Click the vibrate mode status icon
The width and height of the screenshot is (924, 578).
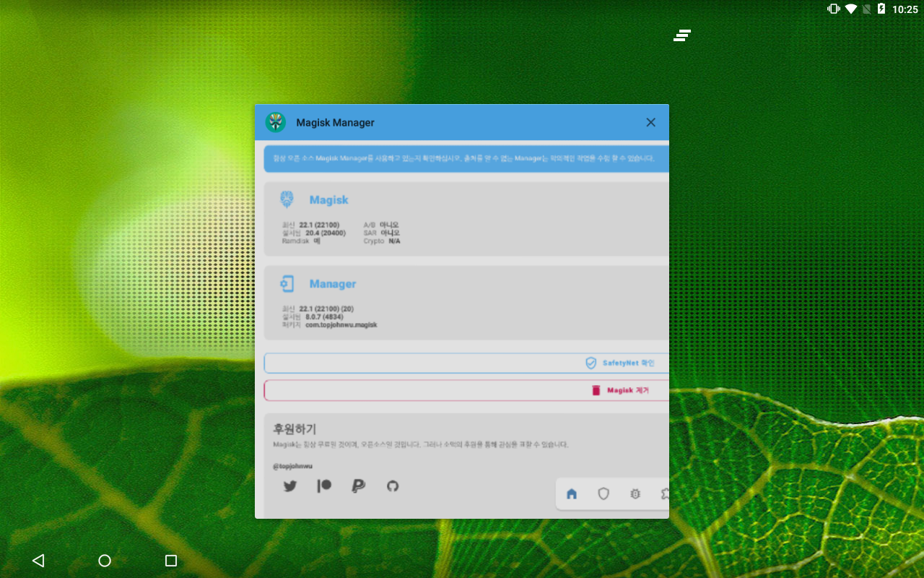(834, 9)
